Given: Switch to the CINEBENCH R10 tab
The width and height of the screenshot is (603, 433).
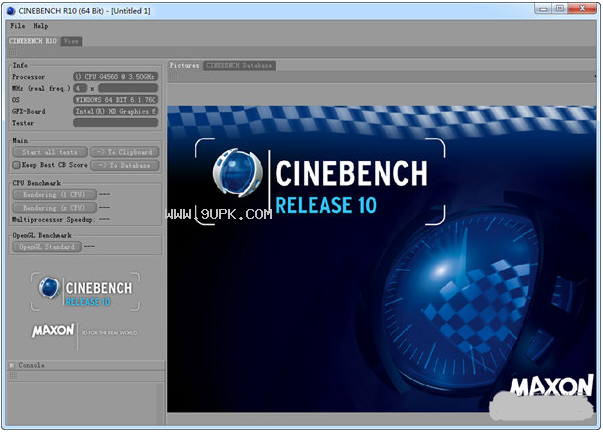Looking at the screenshot, I should tap(33, 41).
